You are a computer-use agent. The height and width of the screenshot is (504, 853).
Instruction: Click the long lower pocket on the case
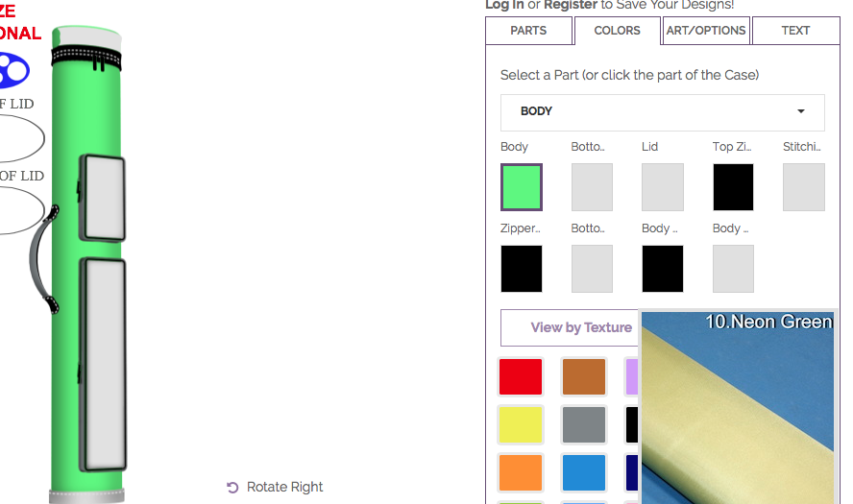tap(104, 364)
